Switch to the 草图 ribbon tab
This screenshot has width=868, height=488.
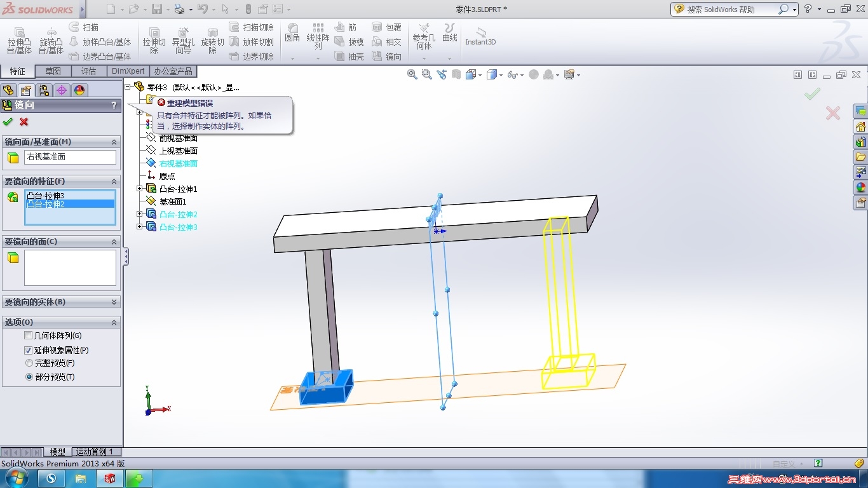tap(53, 71)
